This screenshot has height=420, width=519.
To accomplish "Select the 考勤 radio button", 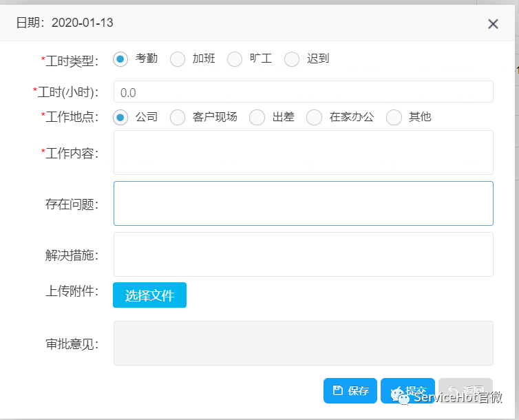I will tap(120, 59).
